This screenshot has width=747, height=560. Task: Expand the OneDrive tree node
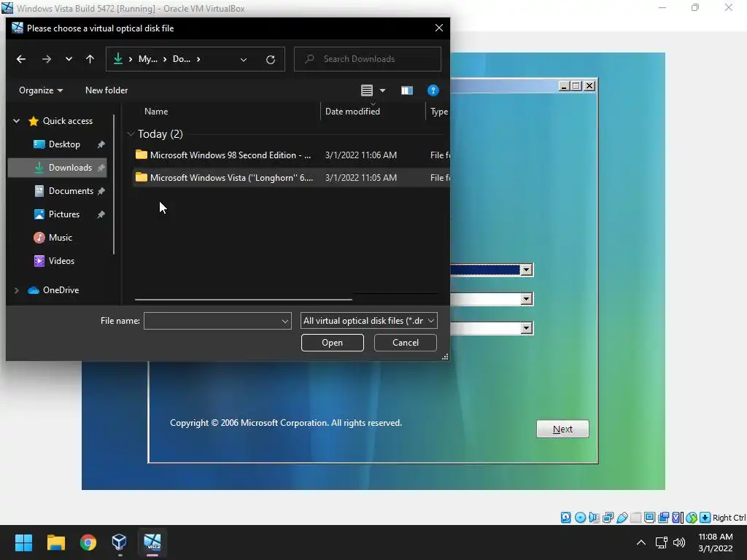pyautogui.click(x=17, y=290)
